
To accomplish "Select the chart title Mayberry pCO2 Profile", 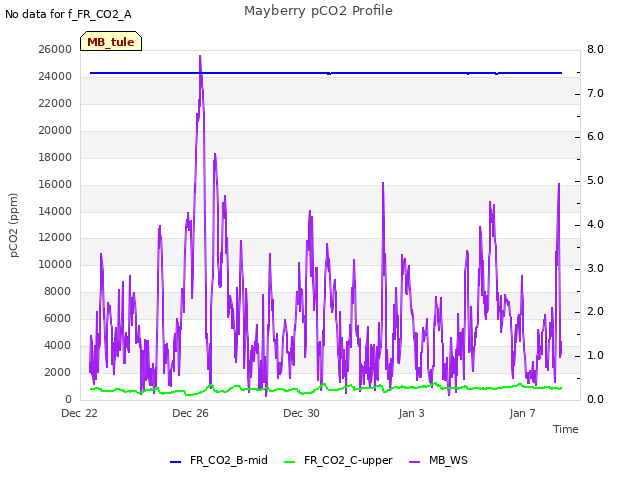I will point(318,11).
